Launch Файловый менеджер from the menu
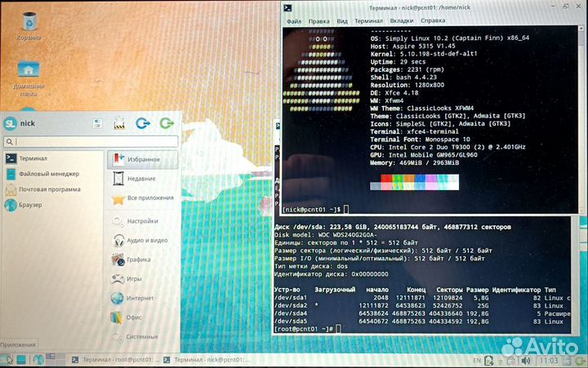Screen dimensions: 588x368 coord(47,174)
